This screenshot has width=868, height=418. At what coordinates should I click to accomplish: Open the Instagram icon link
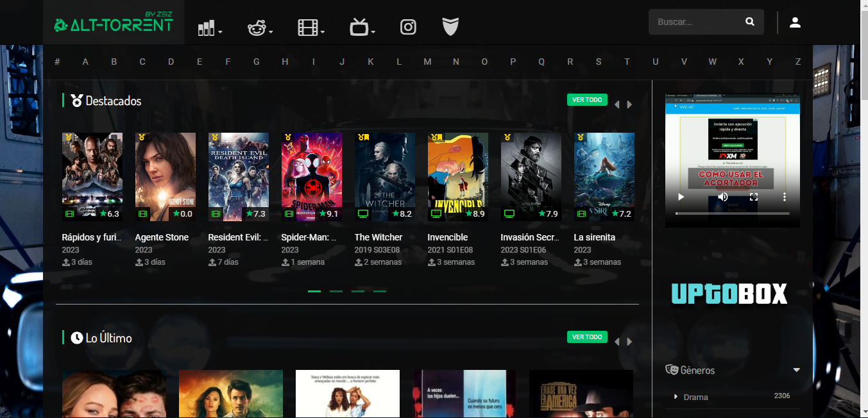tap(408, 27)
